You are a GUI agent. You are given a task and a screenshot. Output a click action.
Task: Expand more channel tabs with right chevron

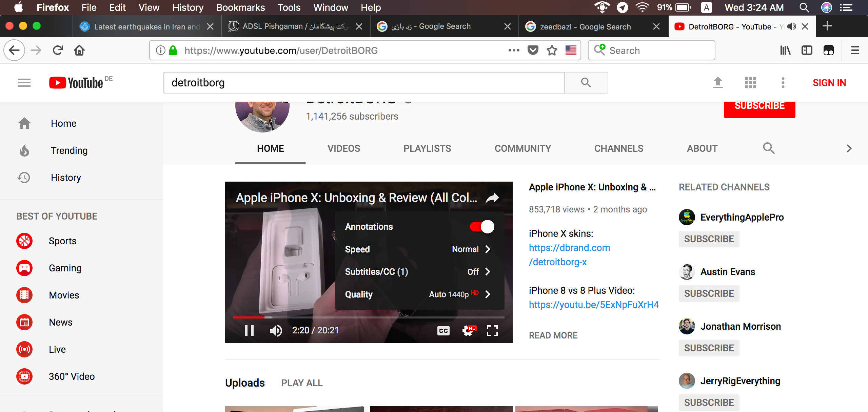(x=849, y=148)
